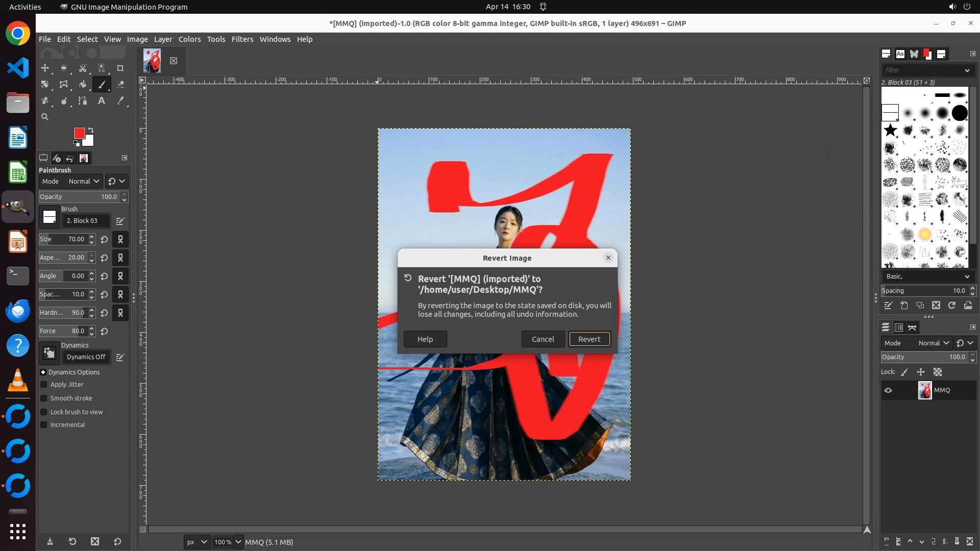
Task: Open the Colors menu
Action: tap(189, 39)
